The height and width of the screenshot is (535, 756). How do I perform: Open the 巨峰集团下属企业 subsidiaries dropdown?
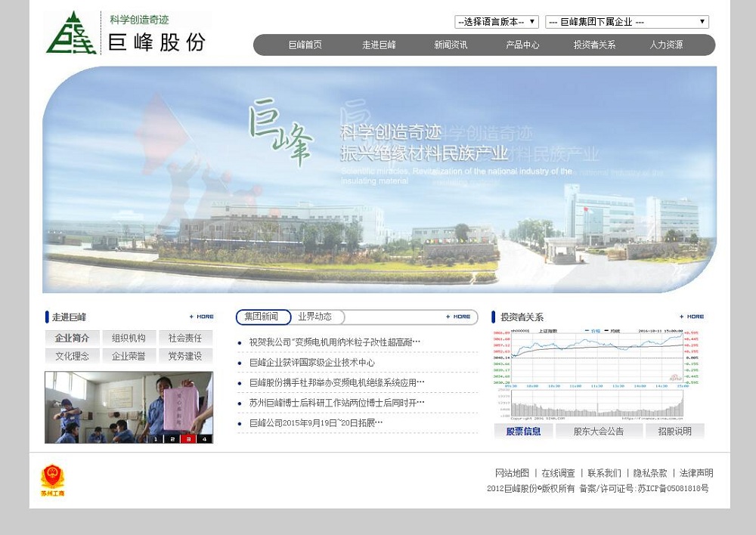627,22
